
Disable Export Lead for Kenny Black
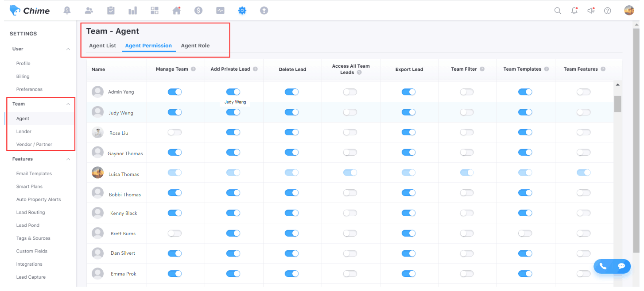point(408,213)
